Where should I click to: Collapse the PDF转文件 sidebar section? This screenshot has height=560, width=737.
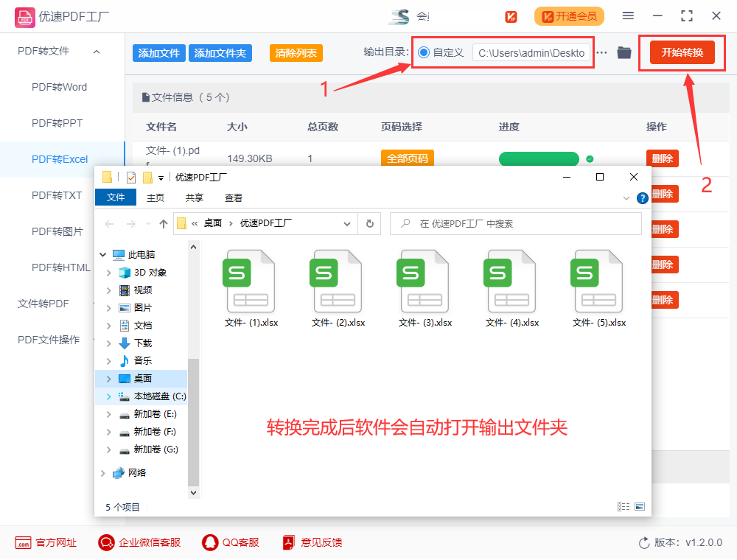tap(97, 51)
